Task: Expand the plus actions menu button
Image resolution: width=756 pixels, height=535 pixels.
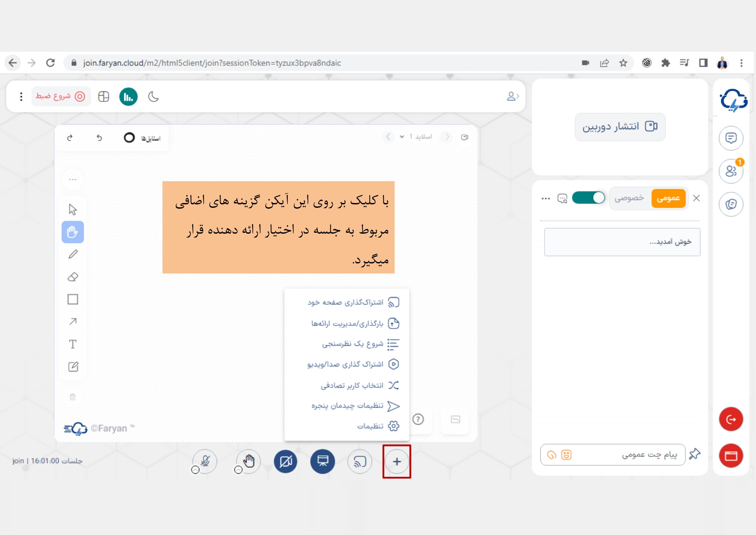Action: 397,462
